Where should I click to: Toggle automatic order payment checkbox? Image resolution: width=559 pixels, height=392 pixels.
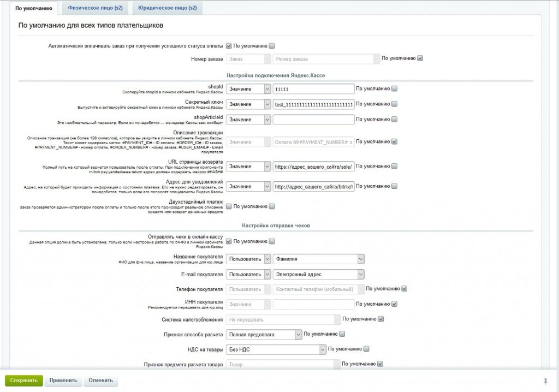click(x=229, y=46)
